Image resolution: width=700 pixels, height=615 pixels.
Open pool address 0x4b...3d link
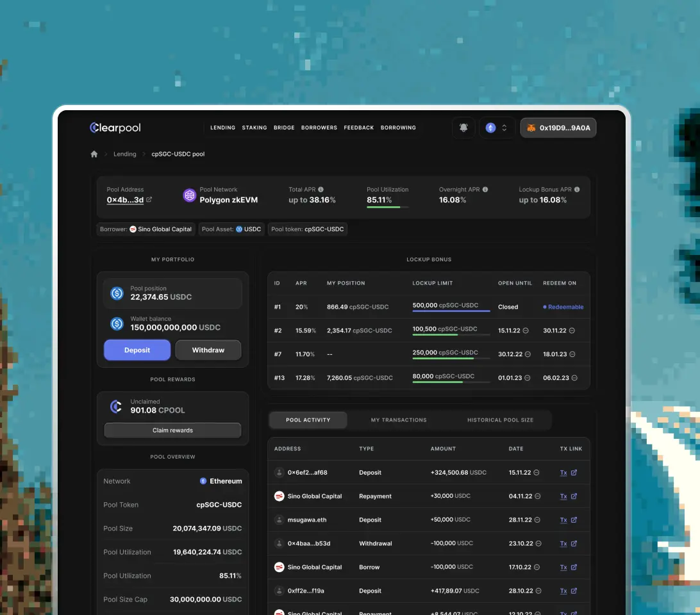coord(125,200)
